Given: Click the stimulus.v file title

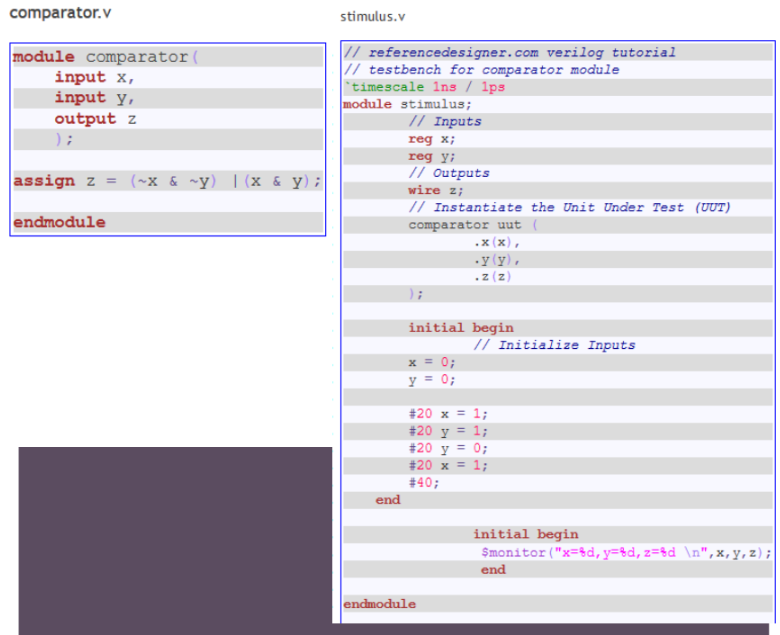Looking at the screenshot, I should (x=373, y=17).
